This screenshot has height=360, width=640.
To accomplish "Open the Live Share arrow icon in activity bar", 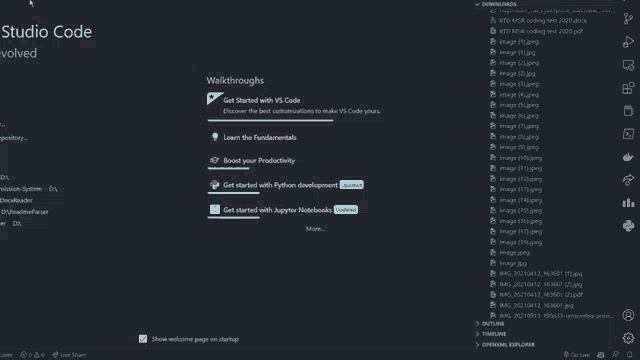I will point(628,180).
